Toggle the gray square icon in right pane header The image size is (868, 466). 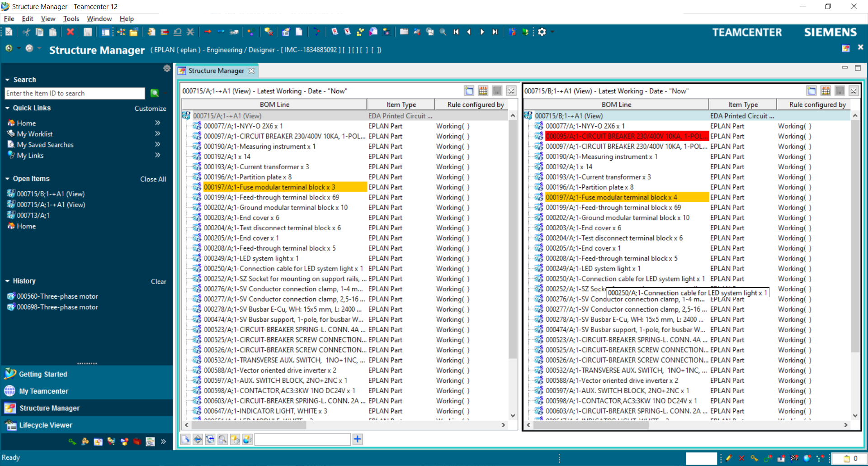tap(840, 91)
